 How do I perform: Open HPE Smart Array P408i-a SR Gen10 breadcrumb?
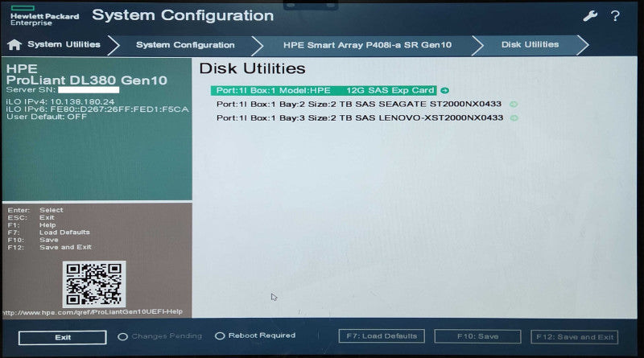coord(367,45)
